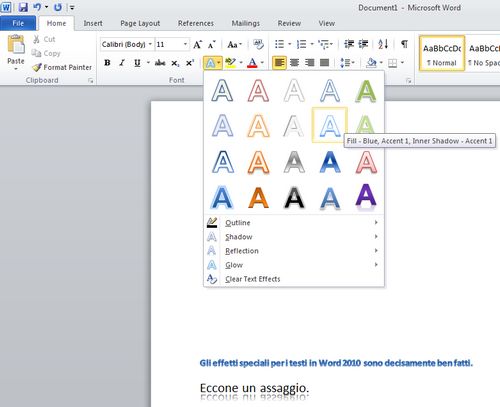Toggle Justify alignment
500x407 pixels.
click(325, 63)
